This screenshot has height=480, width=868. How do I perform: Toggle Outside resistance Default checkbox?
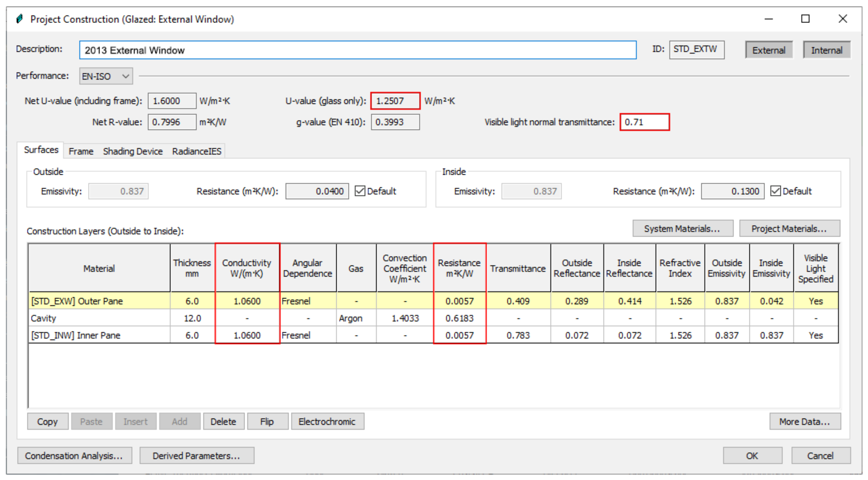pos(360,191)
